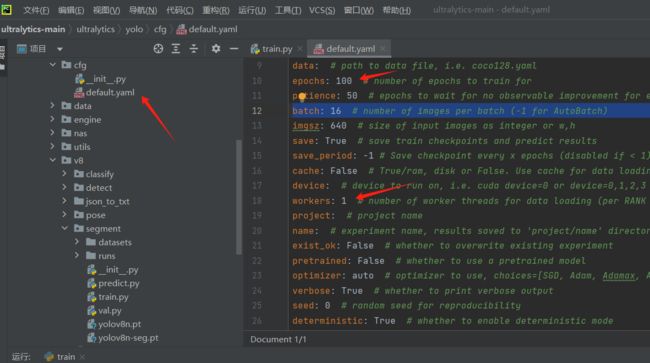650x363 pixels.
Task: Expand the utils folder
Action: pos(53,147)
